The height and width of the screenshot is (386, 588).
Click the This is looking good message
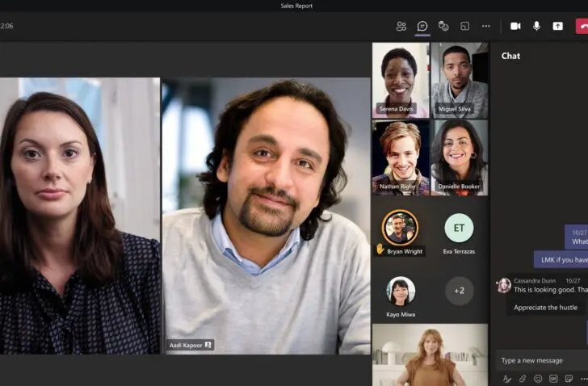[551, 290]
